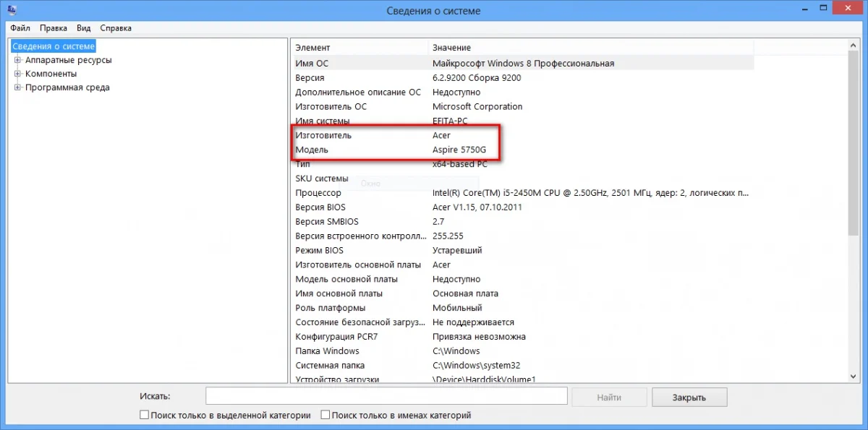Select Компоненты tree item
Image resolution: width=868 pixels, height=430 pixels.
pyautogui.click(x=51, y=74)
